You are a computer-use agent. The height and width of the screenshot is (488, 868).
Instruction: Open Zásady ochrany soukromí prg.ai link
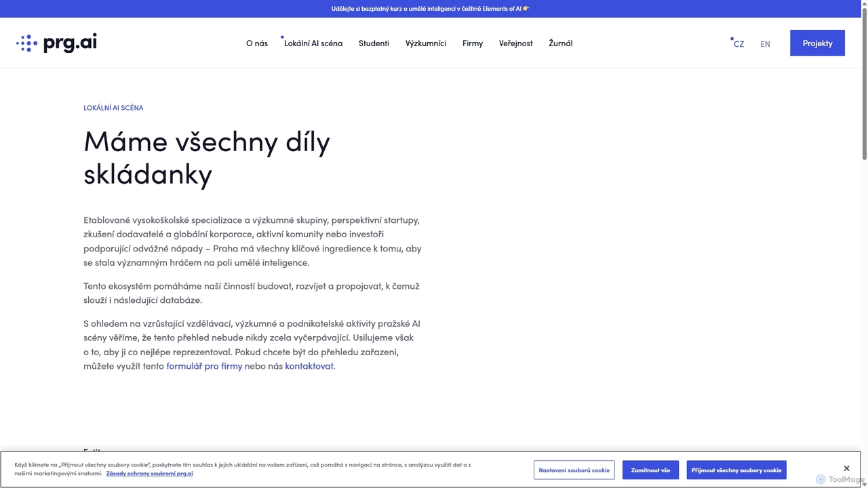[149, 473]
